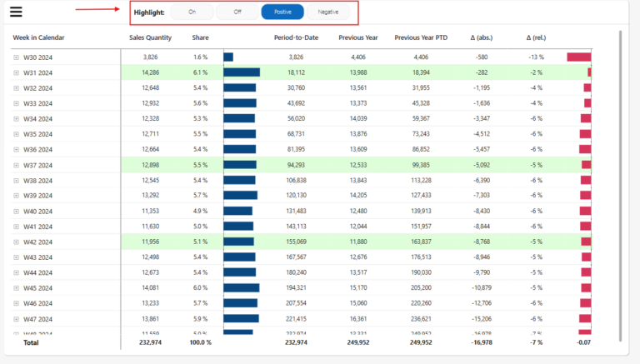This screenshot has height=364, width=640.
Task: Expand the W39 2024 row
Action: tap(17, 196)
